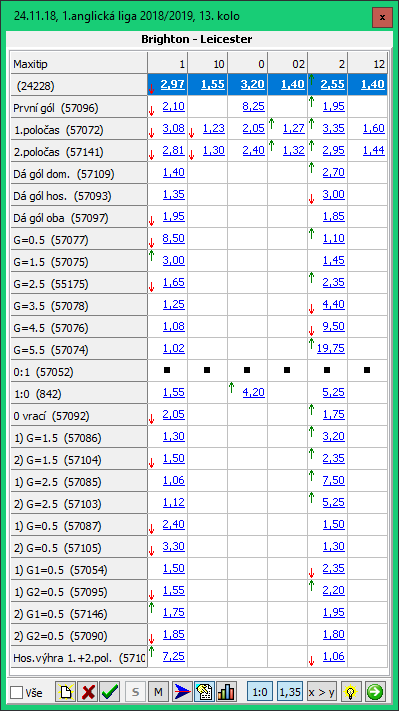Select Hos.výhra 1.+2.pol. odds 1,06

click(334, 657)
